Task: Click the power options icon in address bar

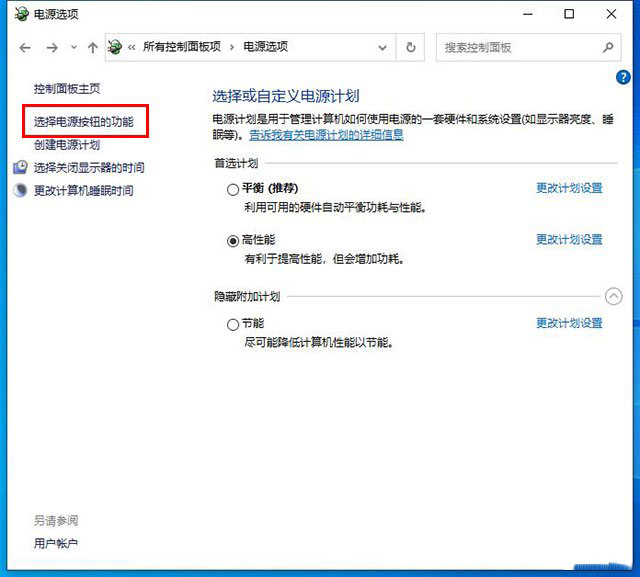Action: 115,47
